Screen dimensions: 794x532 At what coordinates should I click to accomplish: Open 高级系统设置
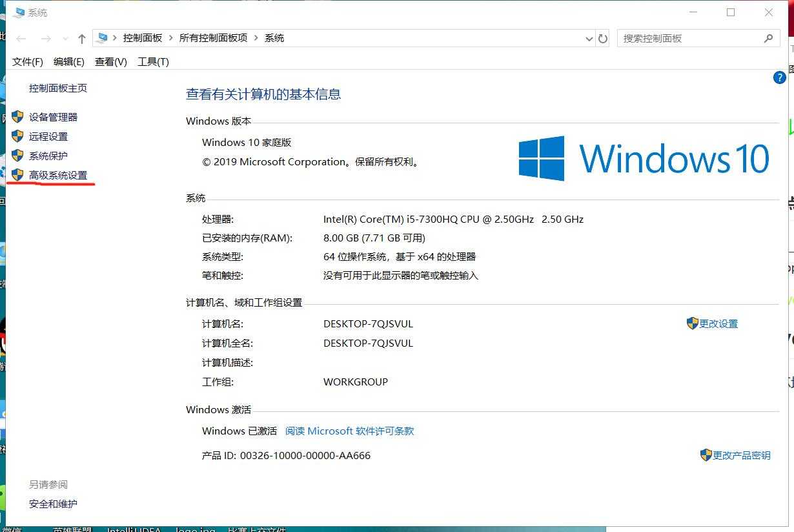tap(58, 176)
